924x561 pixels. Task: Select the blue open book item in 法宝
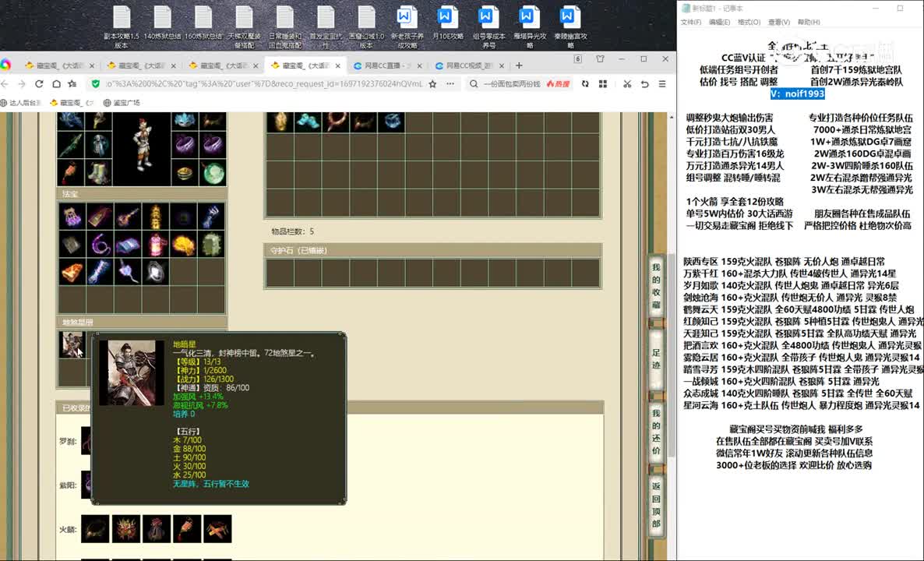coord(127,245)
